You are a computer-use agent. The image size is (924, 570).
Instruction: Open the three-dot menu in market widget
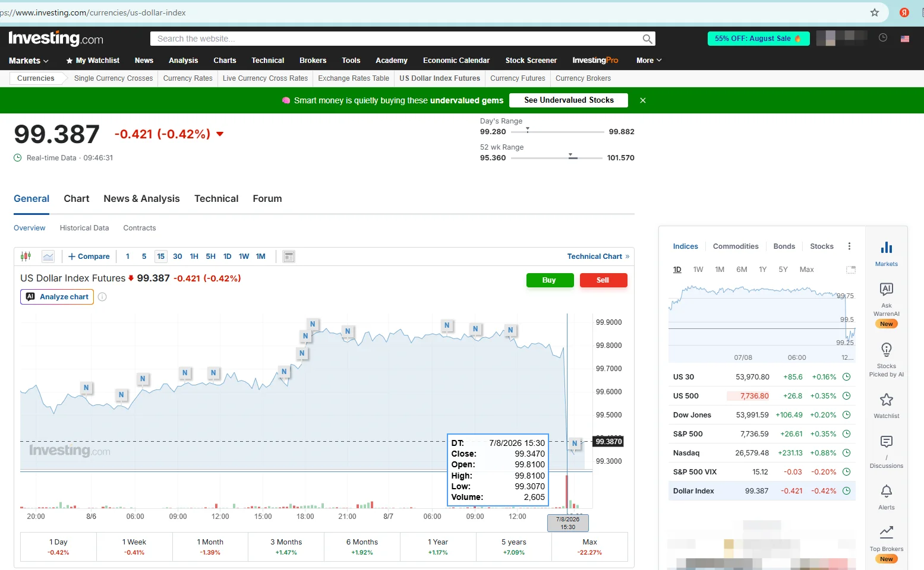(x=849, y=246)
